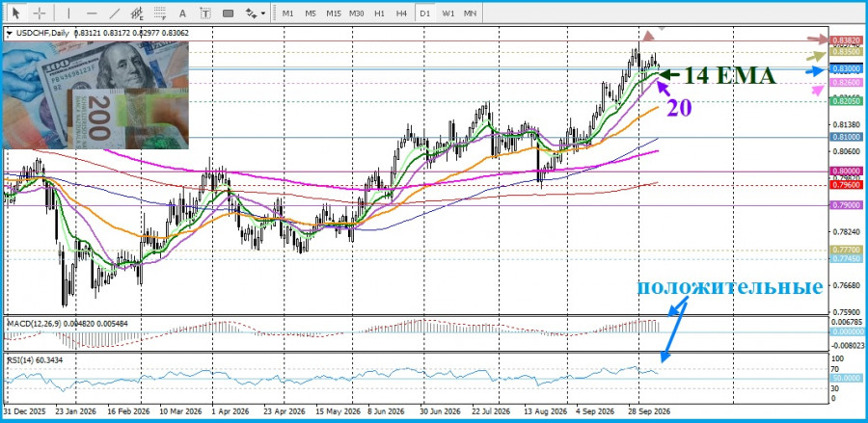868x423 pixels.
Task: Click the dollar and franc banknote image
Action: 95,94
